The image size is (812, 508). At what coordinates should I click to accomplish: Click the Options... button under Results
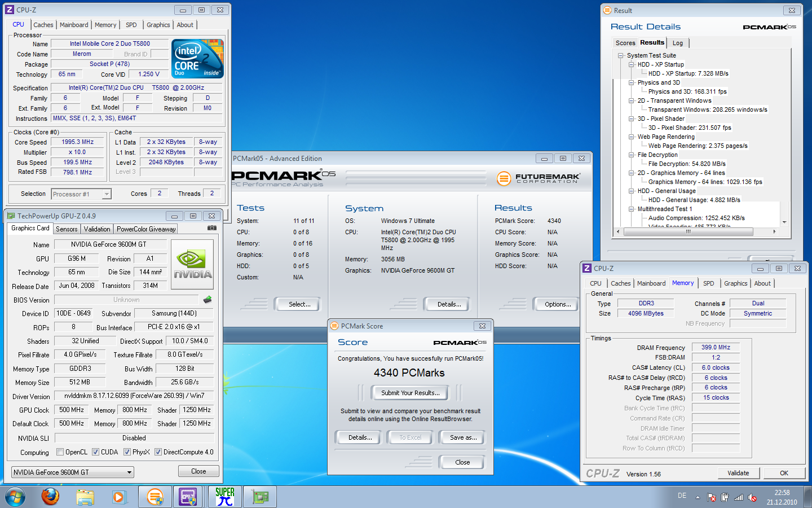555,304
